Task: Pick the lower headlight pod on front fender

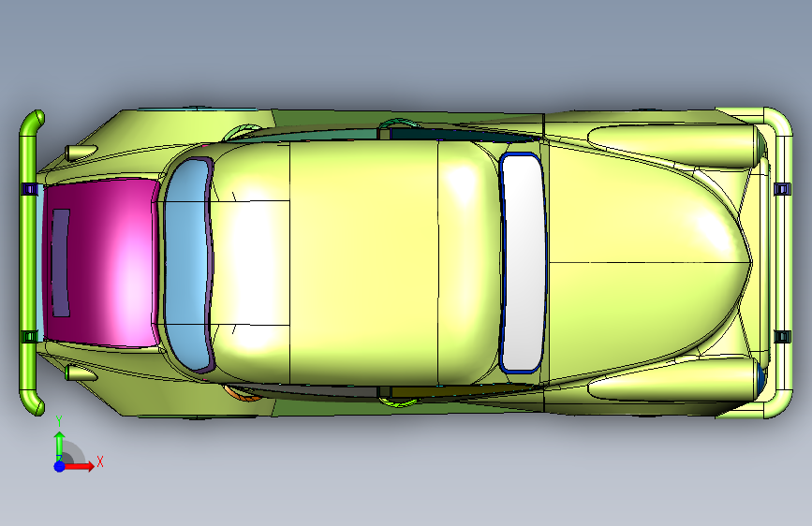Action: (x=81, y=373)
